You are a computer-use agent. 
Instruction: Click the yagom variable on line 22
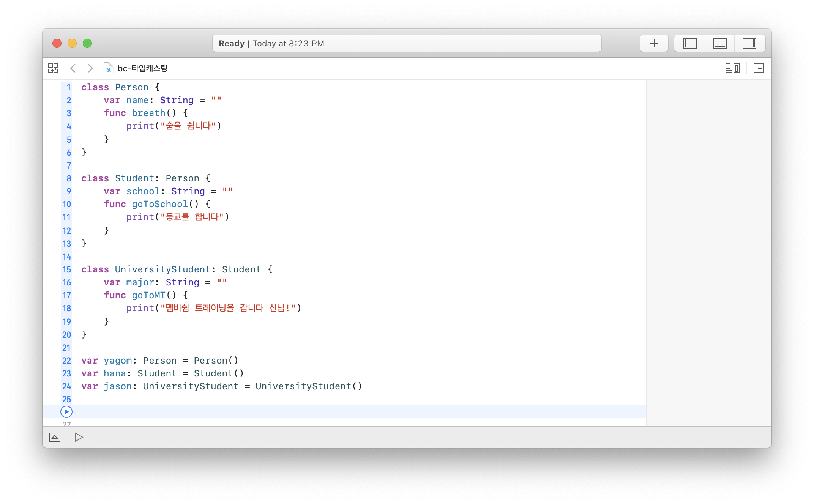pos(118,361)
